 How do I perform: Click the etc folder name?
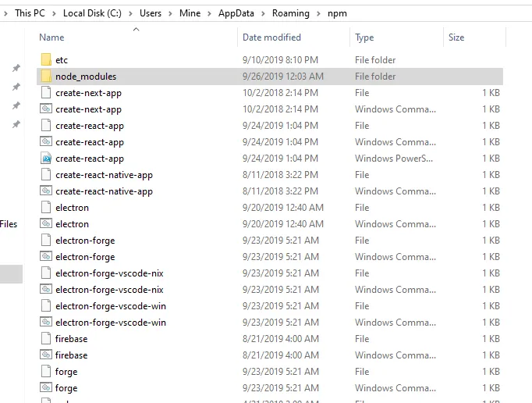pos(62,60)
